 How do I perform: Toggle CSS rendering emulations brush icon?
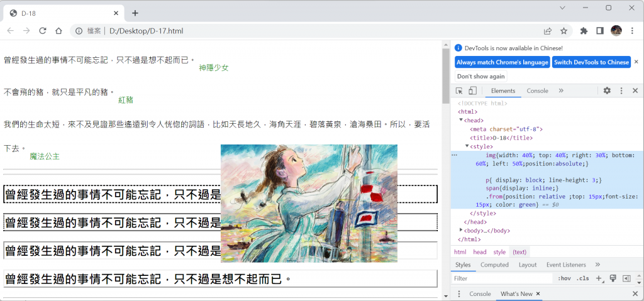[613, 278]
